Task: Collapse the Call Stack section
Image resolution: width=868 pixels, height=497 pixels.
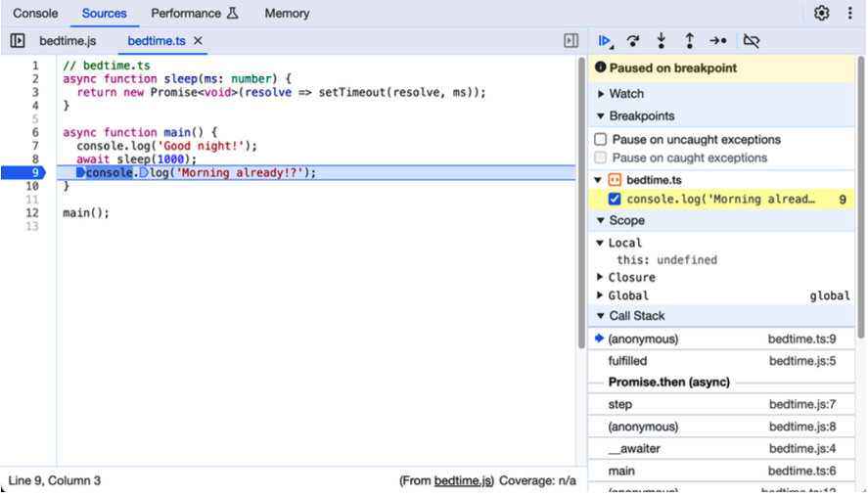Action: (601, 316)
